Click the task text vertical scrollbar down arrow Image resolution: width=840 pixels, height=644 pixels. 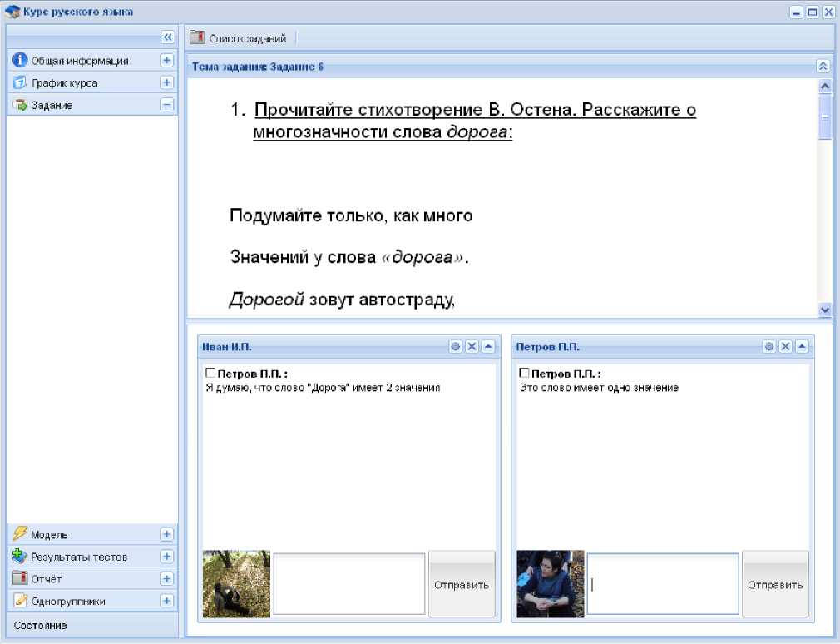coord(825,309)
